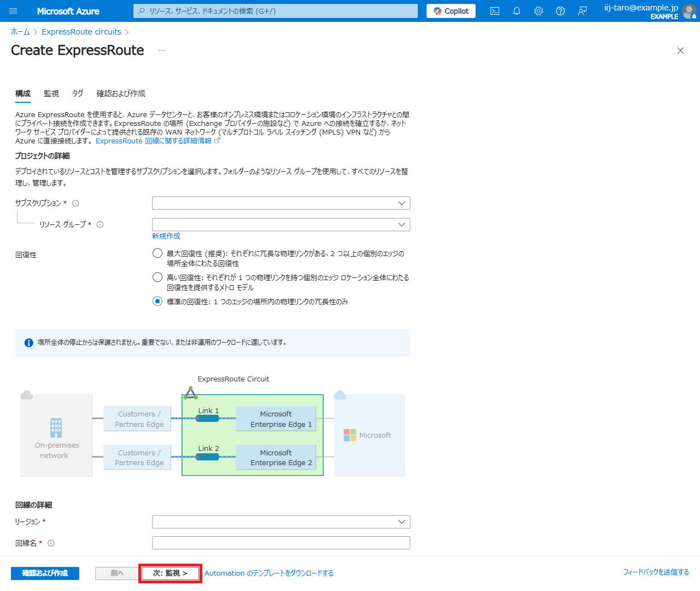Viewport: 700px width, 591px height.
Task: Click the external link icon after 詳細情報
Action: [217, 141]
